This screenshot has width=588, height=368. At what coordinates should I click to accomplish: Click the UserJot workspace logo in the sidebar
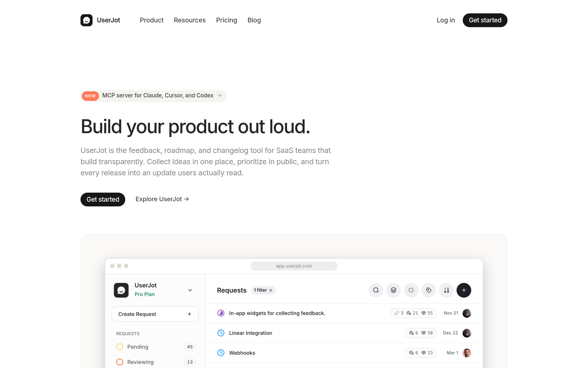pos(121,290)
